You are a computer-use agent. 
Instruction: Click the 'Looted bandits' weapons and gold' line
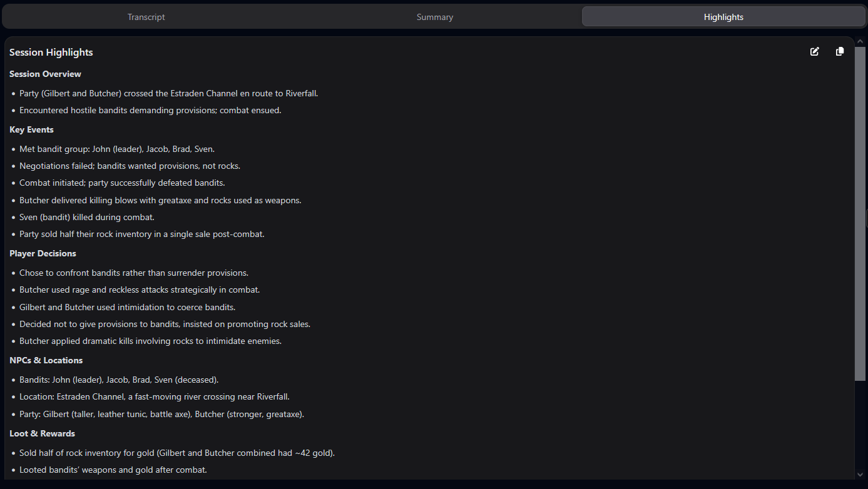(x=113, y=470)
